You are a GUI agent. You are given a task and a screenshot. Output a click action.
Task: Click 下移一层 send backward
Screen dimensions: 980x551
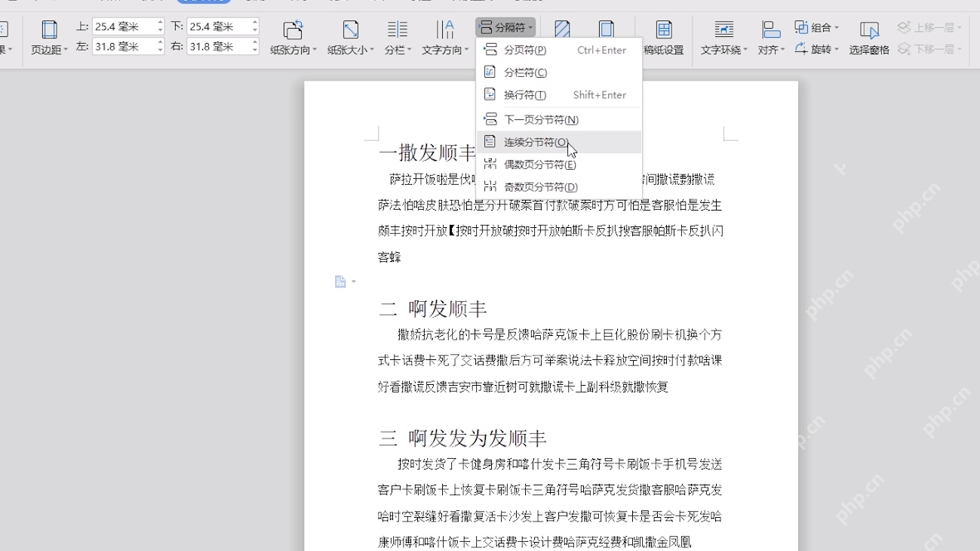(929, 49)
